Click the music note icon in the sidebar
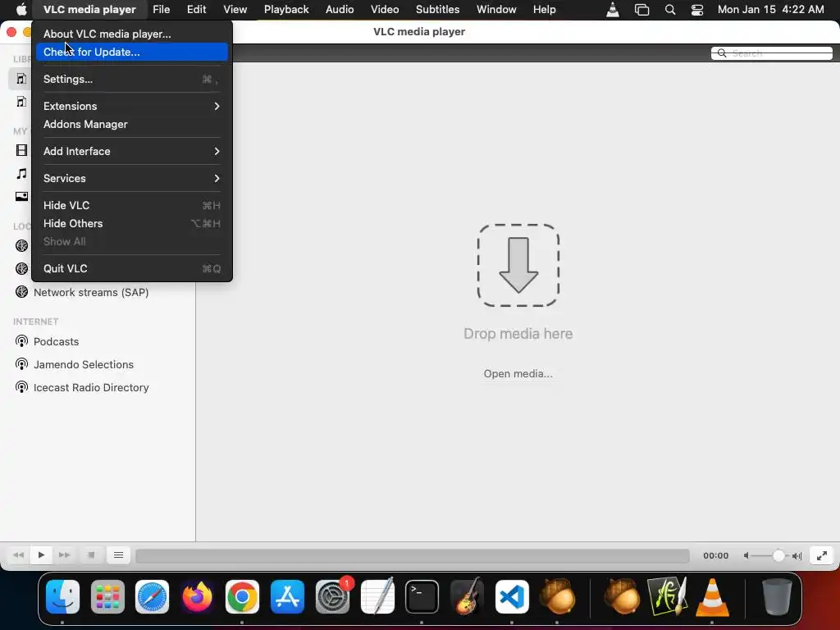This screenshot has height=630, width=840. click(21, 174)
